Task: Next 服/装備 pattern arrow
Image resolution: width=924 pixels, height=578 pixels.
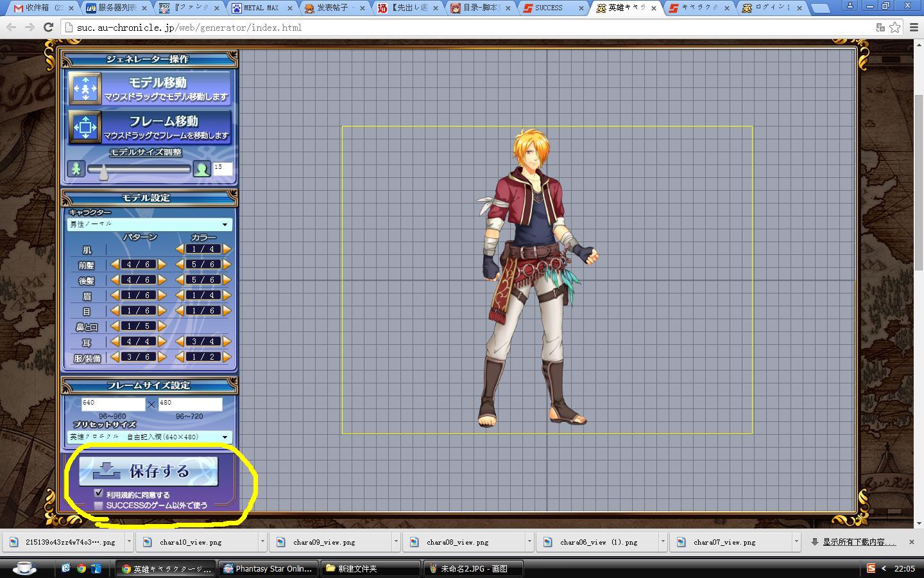Action: coord(162,357)
